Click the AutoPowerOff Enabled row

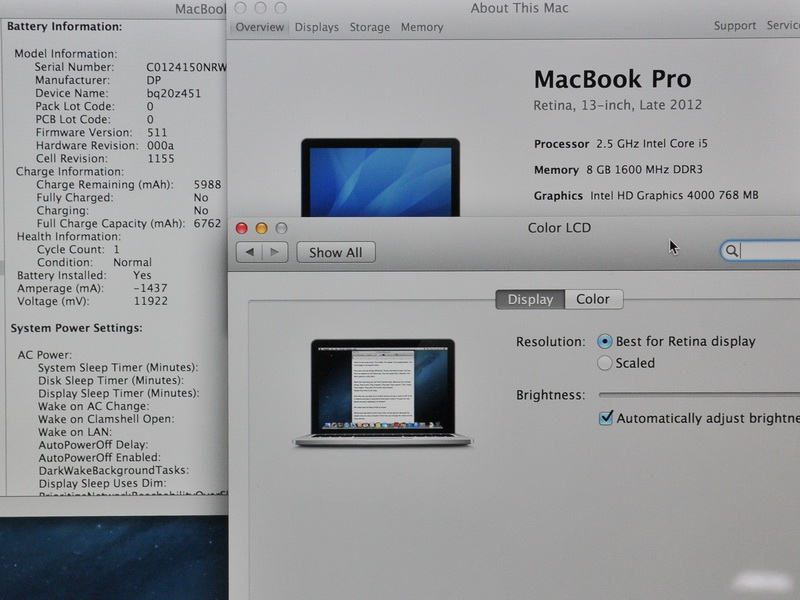pyautogui.click(x=99, y=458)
